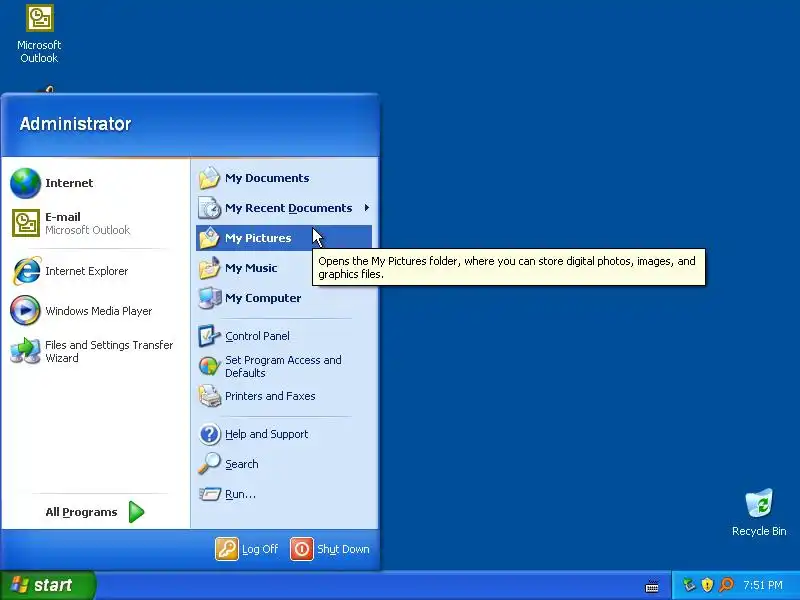Click the E-mail Outlook icon in Start menu
Image resolution: width=800 pixels, height=600 pixels.
26,223
